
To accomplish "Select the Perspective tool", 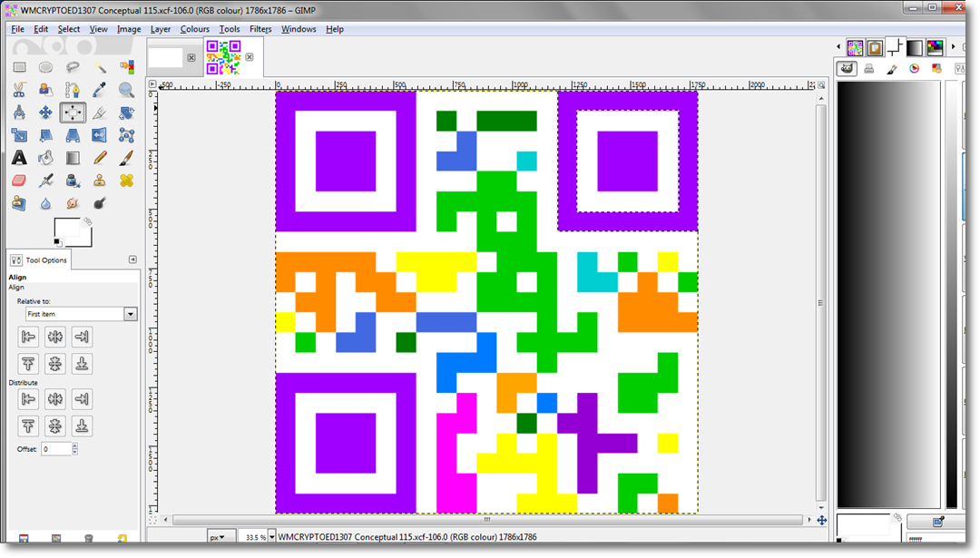I will click(x=73, y=135).
